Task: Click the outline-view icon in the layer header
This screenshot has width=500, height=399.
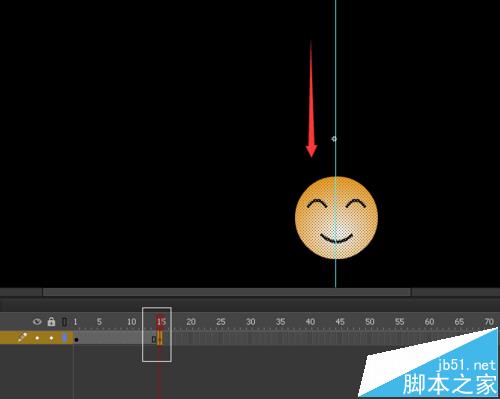Action: pos(64,322)
